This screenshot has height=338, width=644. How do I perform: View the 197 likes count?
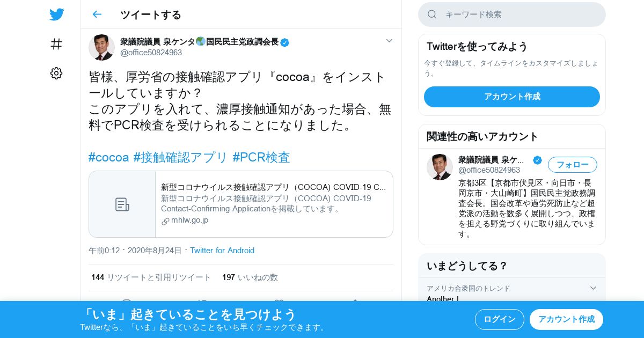point(250,277)
